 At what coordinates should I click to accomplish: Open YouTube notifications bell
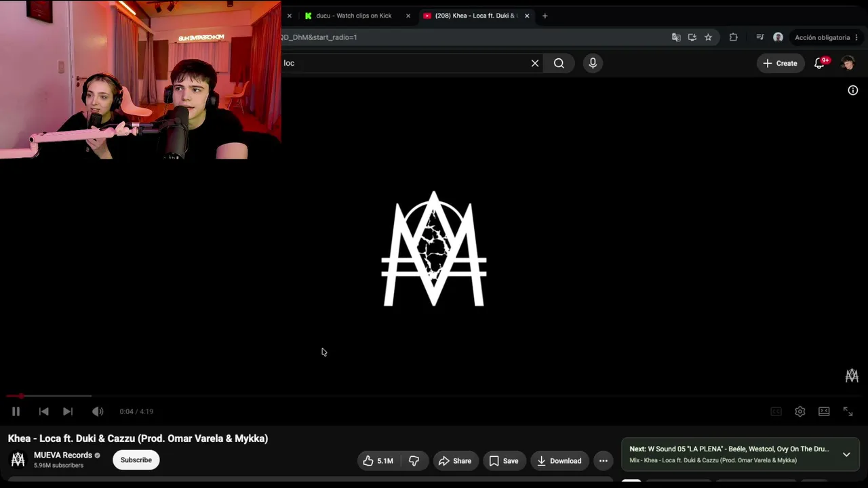[x=821, y=63]
